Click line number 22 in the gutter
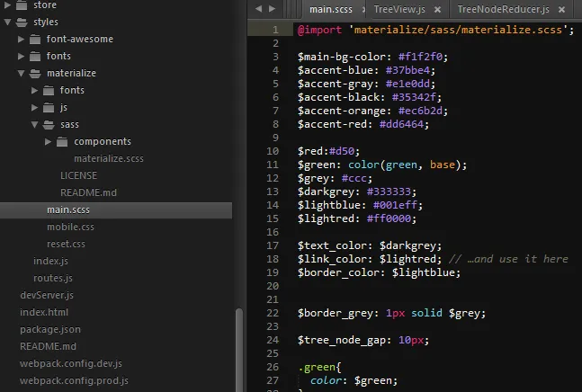Image resolution: width=582 pixels, height=392 pixels. pos(273,313)
